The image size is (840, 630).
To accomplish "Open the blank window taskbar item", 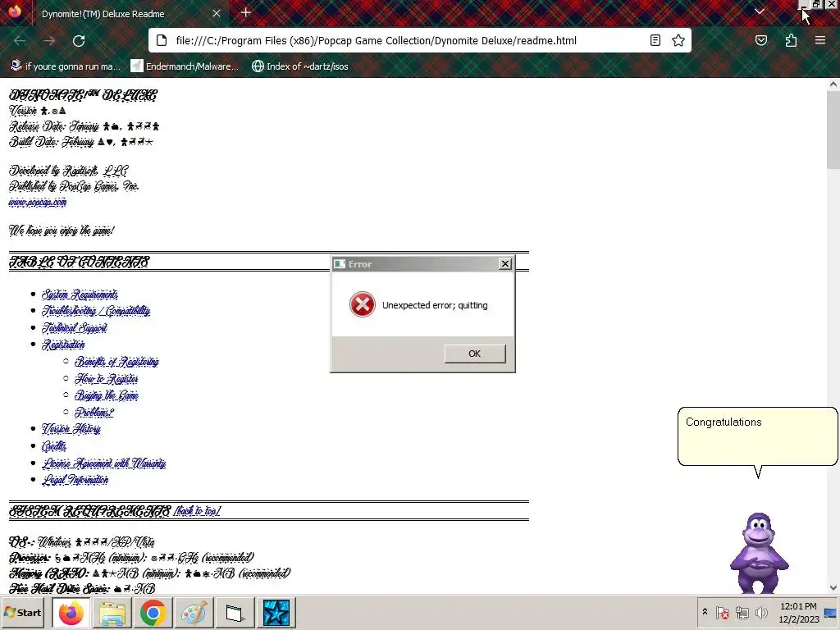I will tap(234, 612).
